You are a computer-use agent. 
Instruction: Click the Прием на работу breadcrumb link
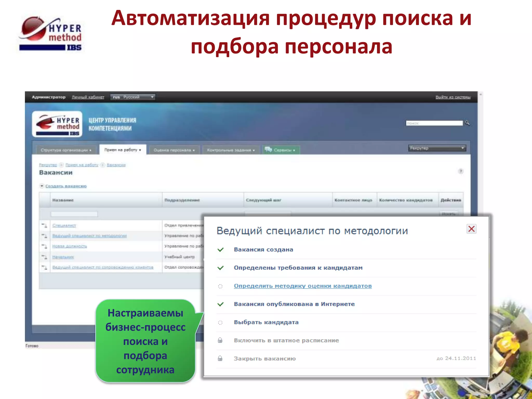(x=82, y=165)
